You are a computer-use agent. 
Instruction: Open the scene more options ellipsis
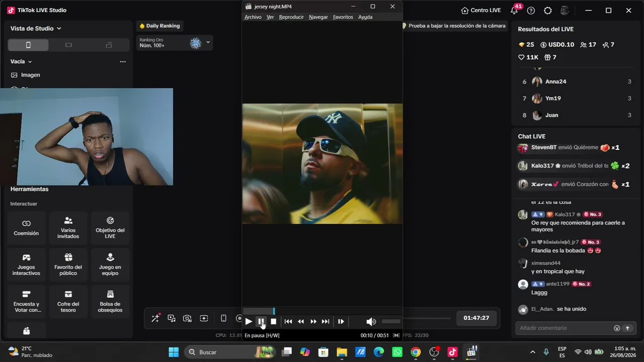(x=123, y=62)
